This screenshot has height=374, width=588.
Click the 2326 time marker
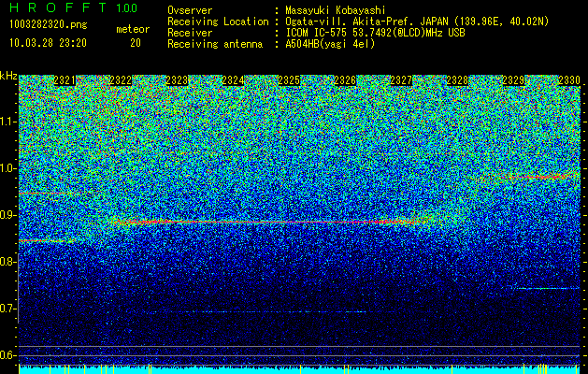click(x=345, y=80)
